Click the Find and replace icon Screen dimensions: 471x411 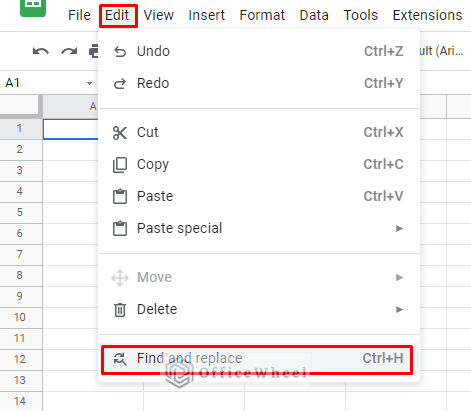point(120,359)
